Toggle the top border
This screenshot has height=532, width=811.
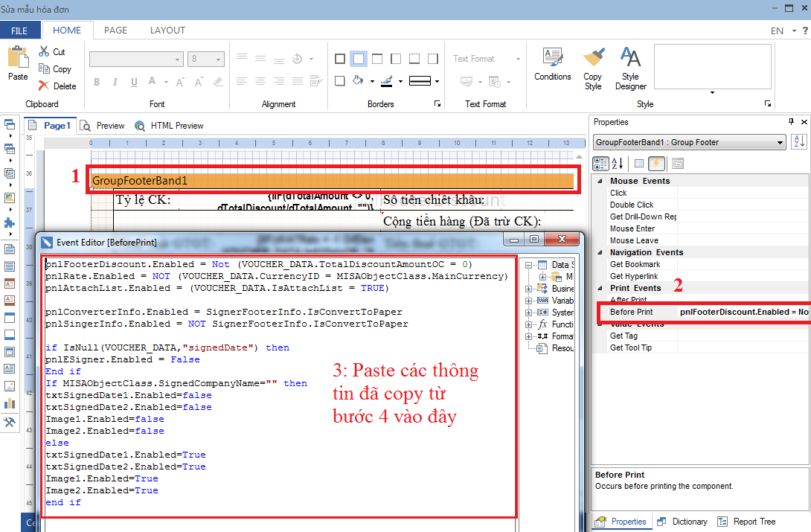pyautogui.click(x=377, y=59)
